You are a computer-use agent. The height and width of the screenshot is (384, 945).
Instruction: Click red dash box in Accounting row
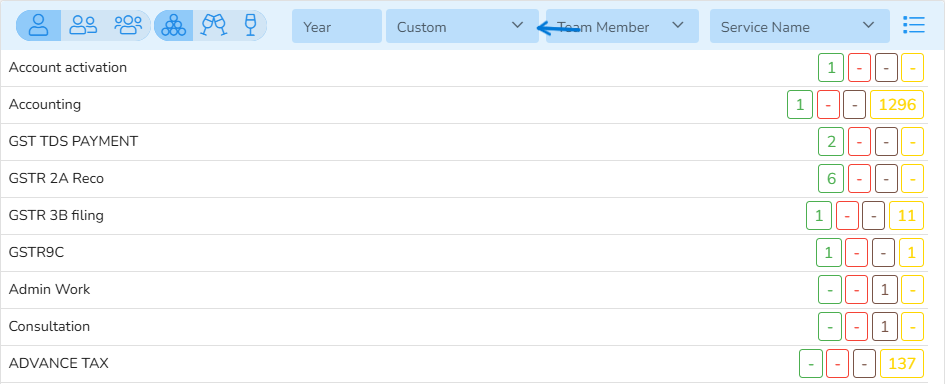pyautogui.click(x=828, y=105)
